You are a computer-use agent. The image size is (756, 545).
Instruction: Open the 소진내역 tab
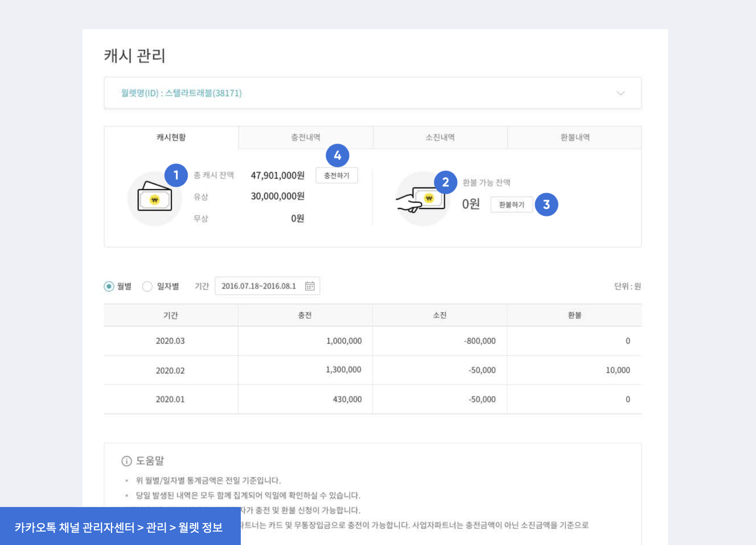click(x=440, y=137)
